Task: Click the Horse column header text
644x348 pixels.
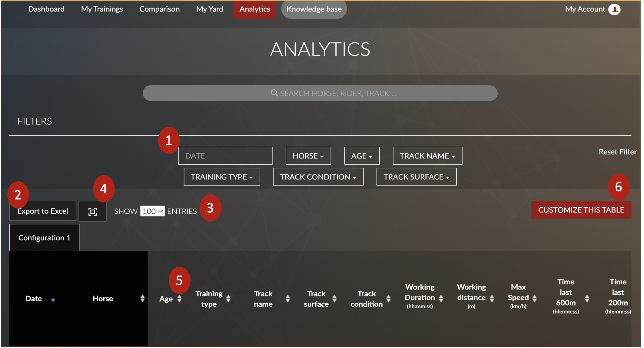Action: pos(103,299)
